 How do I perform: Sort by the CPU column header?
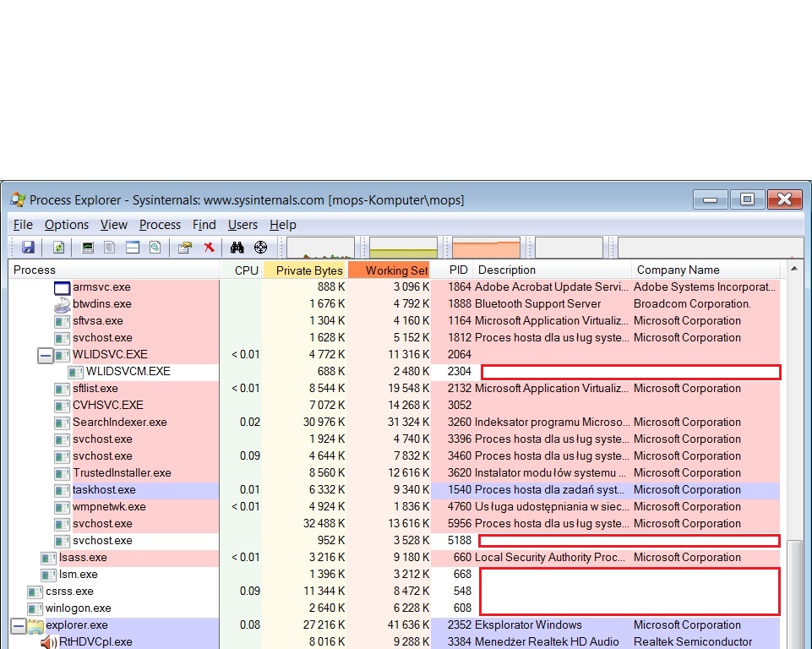coord(242,270)
